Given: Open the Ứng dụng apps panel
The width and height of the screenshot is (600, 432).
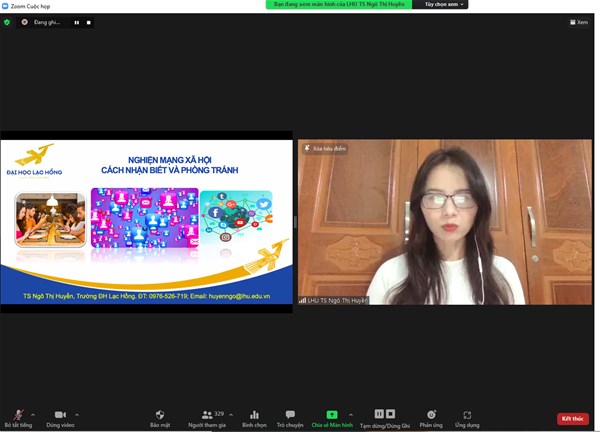Looking at the screenshot, I should point(467,416).
